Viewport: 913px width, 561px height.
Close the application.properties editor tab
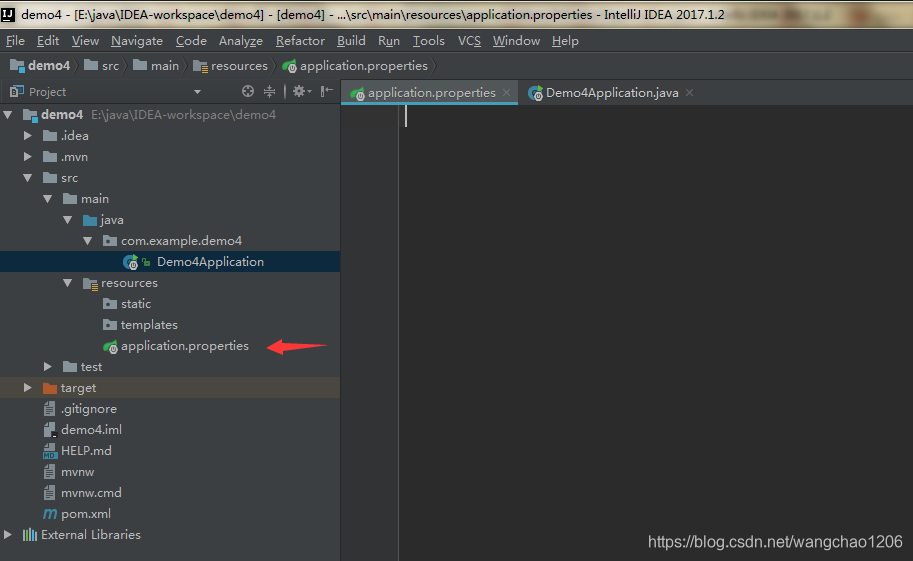[507, 93]
